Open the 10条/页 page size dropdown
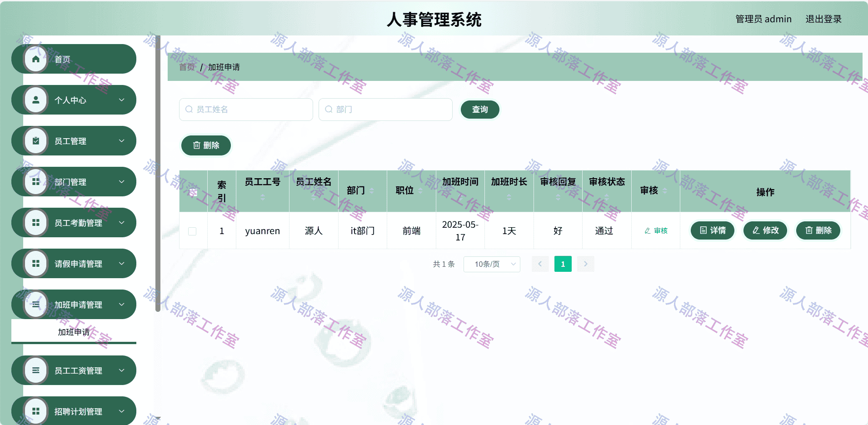Image resolution: width=868 pixels, height=425 pixels. (x=492, y=264)
